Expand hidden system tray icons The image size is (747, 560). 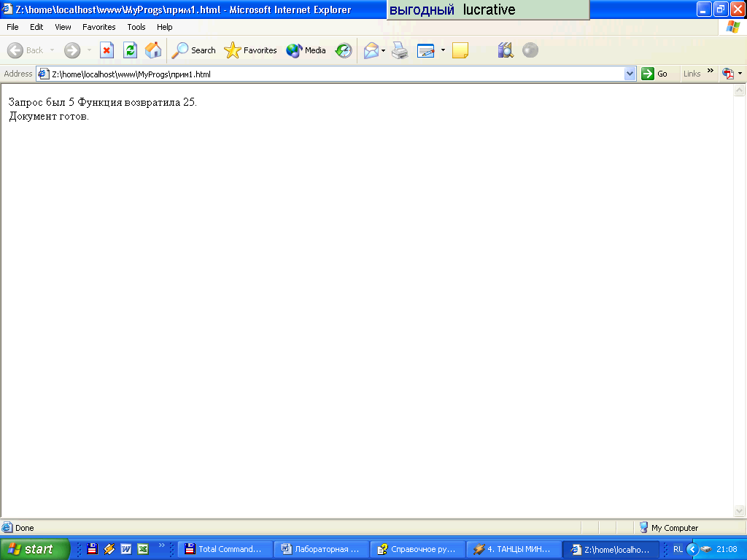(692, 549)
